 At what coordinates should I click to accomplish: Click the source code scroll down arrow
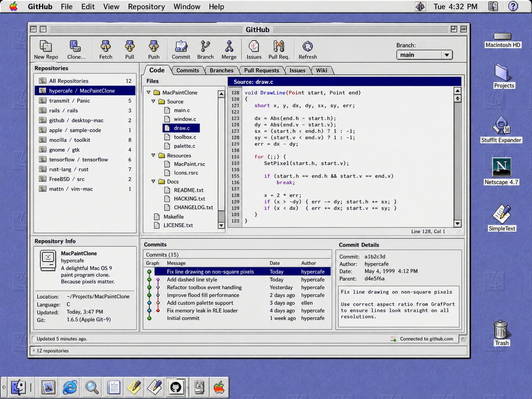pos(458,224)
